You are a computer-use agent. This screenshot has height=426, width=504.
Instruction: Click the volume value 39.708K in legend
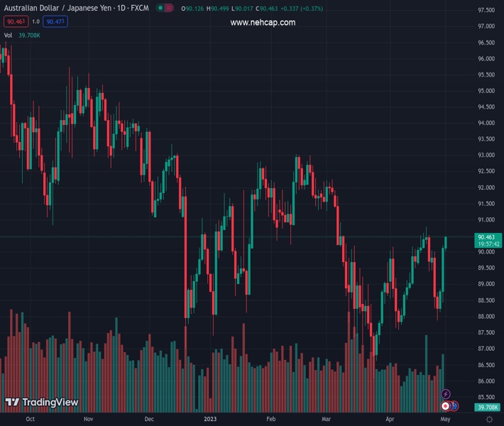click(30, 35)
